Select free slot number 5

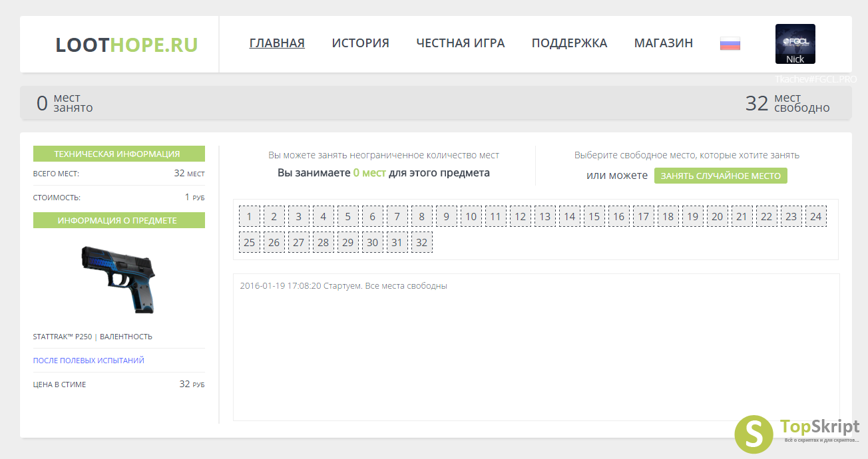coord(348,216)
